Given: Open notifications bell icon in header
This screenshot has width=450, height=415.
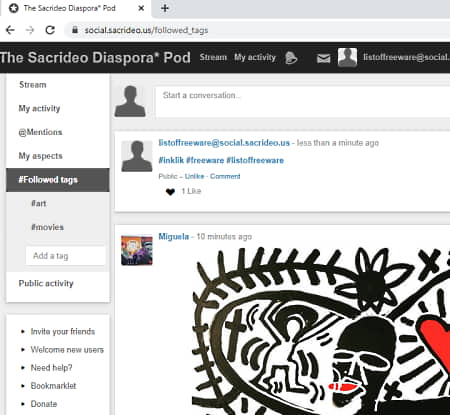Looking at the screenshot, I should click(291, 58).
